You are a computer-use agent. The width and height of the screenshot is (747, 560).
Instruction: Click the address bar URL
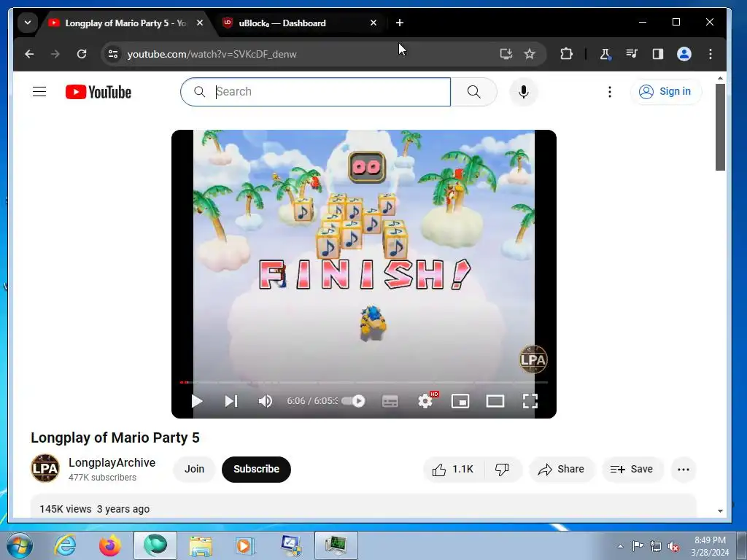pyautogui.click(x=212, y=54)
